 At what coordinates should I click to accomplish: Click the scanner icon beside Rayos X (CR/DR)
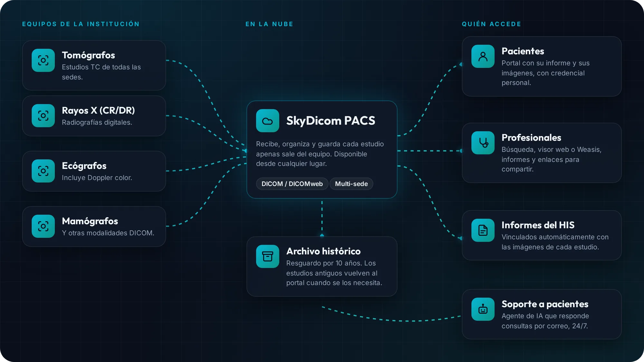[43, 116]
